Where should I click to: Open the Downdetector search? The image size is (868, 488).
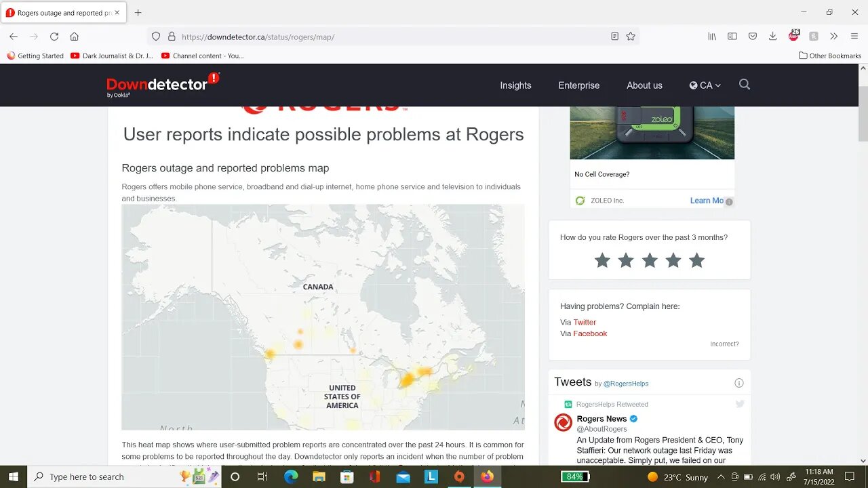coord(745,85)
